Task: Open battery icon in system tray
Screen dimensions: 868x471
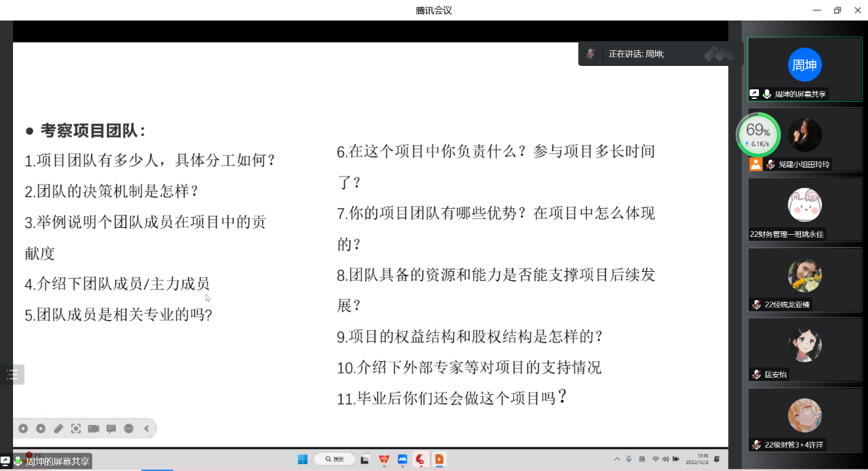Action: point(676,459)
